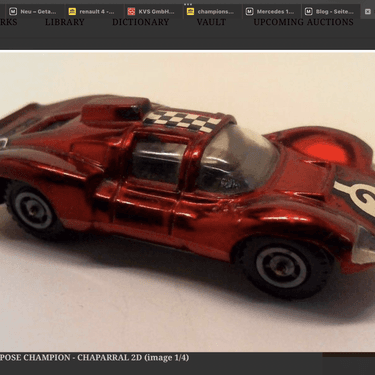Click the close icon right of the tabs

click(x=368, y=12)
